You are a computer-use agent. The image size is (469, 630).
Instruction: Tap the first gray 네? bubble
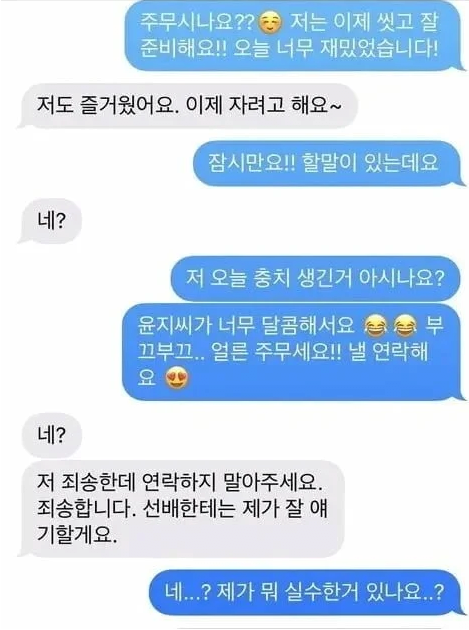51,221
